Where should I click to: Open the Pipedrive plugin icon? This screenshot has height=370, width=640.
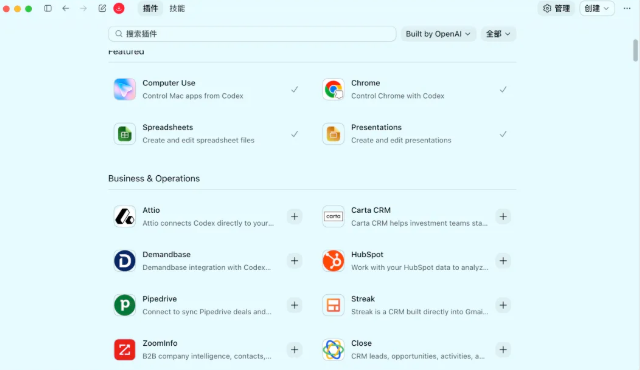click(124, 305)
